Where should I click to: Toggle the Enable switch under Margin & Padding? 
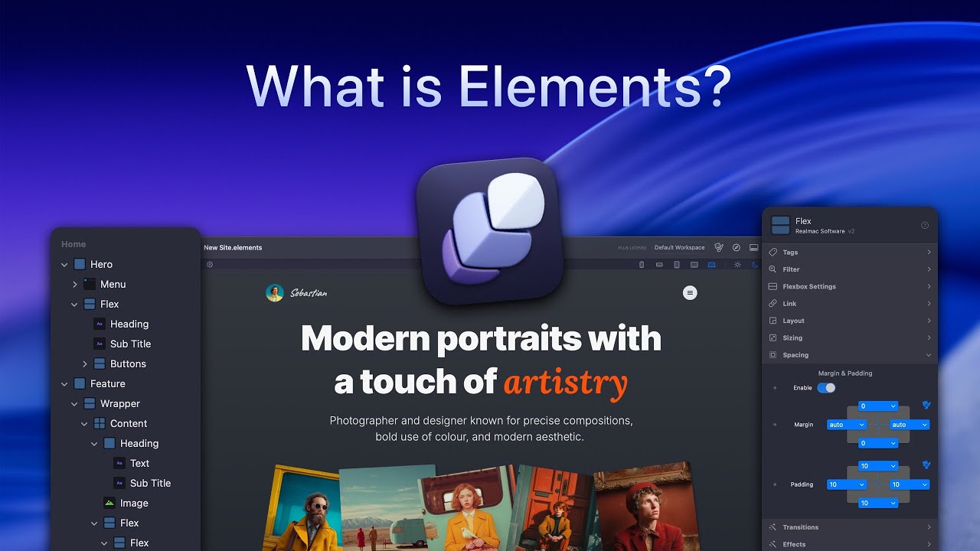tap(825, 388)
